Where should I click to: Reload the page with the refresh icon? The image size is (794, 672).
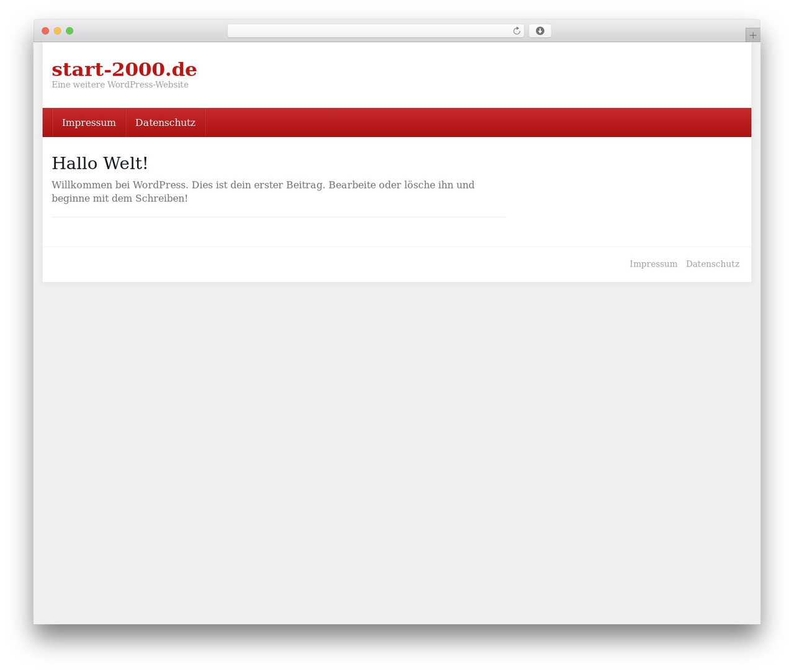click(x=516, y=31)
